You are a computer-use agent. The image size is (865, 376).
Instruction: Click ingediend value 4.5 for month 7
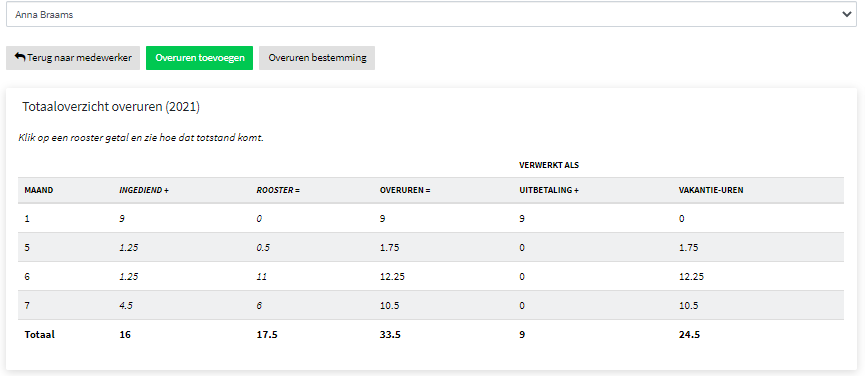tap(125, 306)
